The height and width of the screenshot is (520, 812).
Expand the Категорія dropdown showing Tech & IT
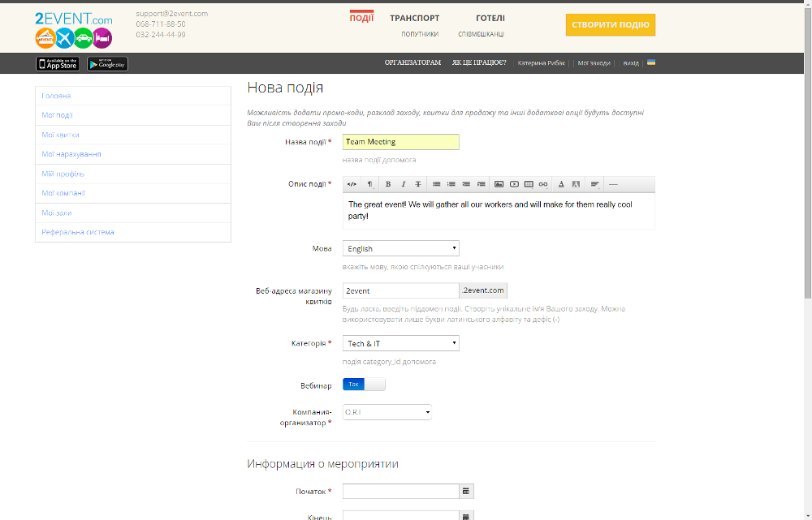tap(400, 344)
